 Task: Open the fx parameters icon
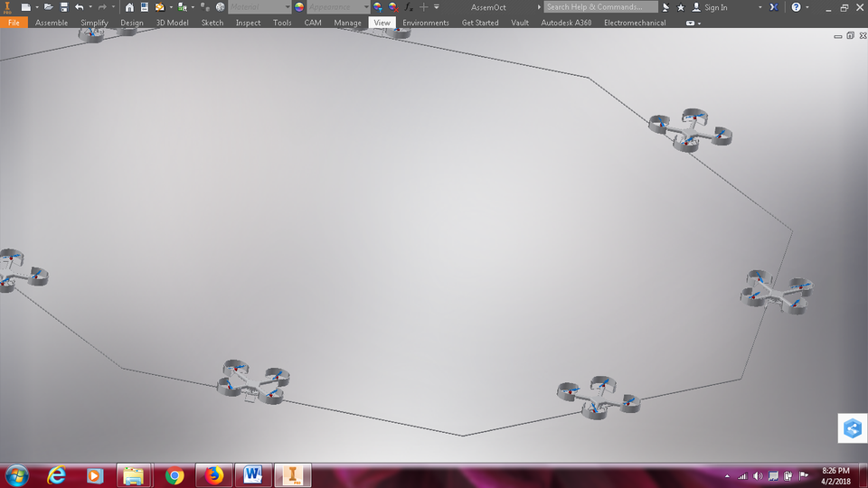[x=409, y=7]
